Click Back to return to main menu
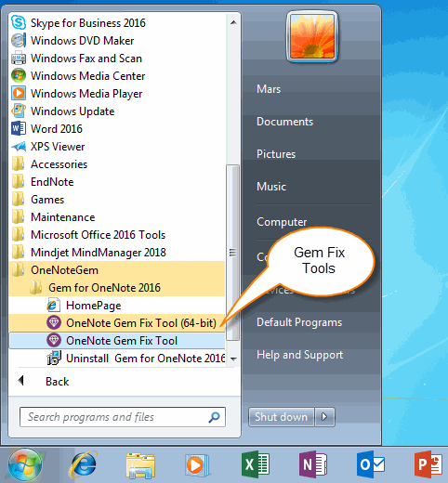This screenshot has width=448, height=483. (x=57, y=382)
